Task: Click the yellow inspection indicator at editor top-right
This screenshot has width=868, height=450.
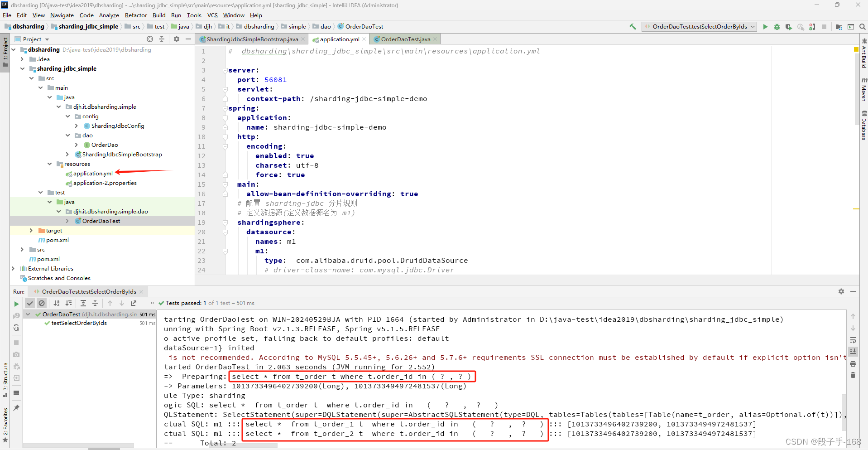Action: (x=856, y=49)
